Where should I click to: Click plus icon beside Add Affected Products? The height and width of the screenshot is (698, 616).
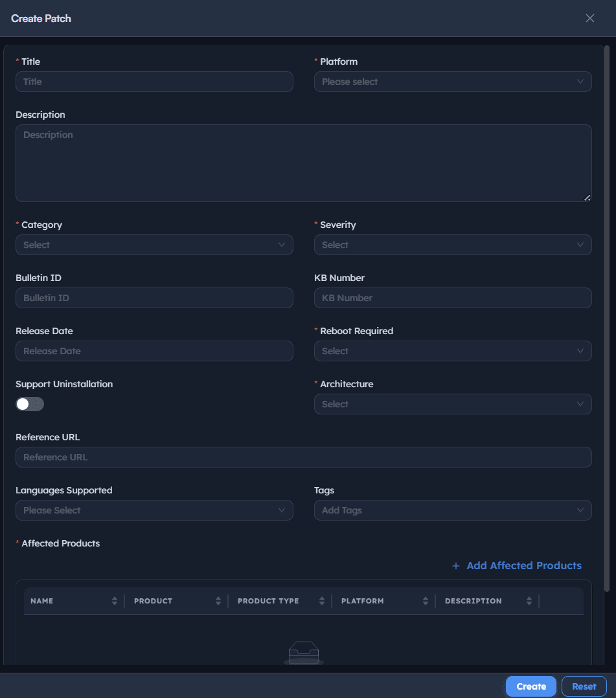[x=455, y=566]
